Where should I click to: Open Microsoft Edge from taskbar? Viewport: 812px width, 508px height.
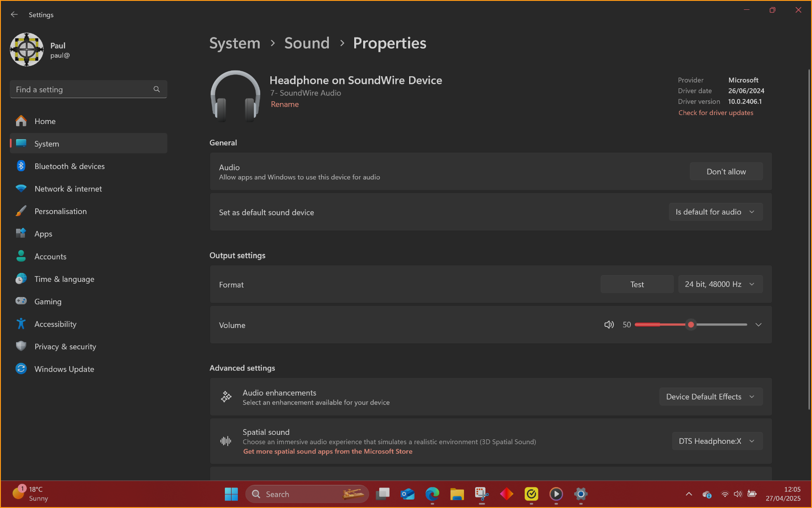pyautogui.click(x=432, y=494)
